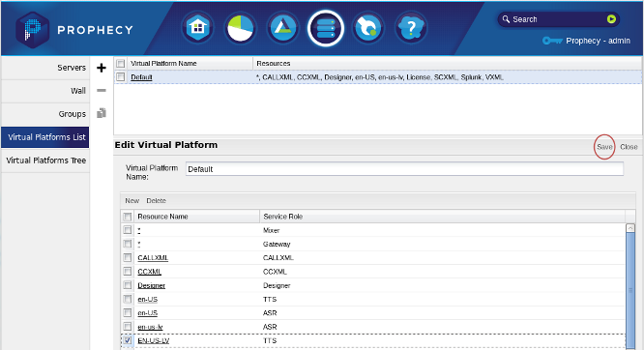Click the green search go arrow

pyautogui.click(x=611, y=19)
